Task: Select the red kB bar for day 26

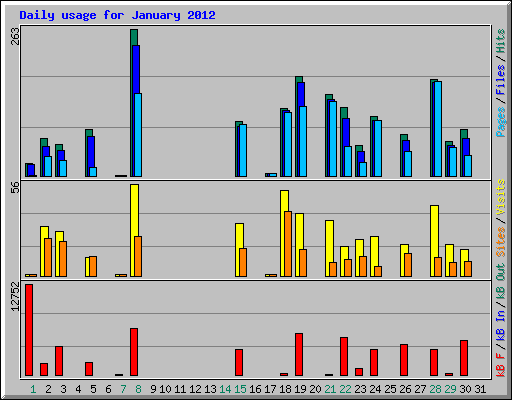Action: coord(404,360)
